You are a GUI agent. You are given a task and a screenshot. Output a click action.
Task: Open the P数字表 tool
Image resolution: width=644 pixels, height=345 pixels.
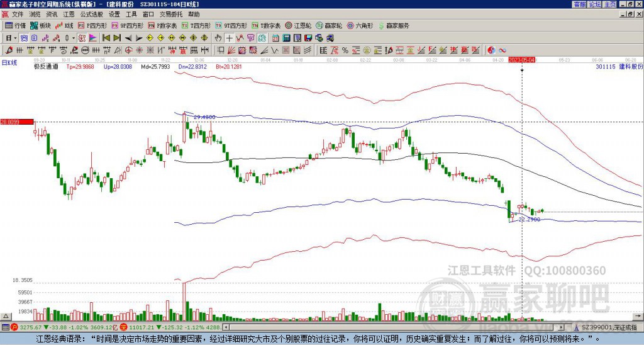162,25
